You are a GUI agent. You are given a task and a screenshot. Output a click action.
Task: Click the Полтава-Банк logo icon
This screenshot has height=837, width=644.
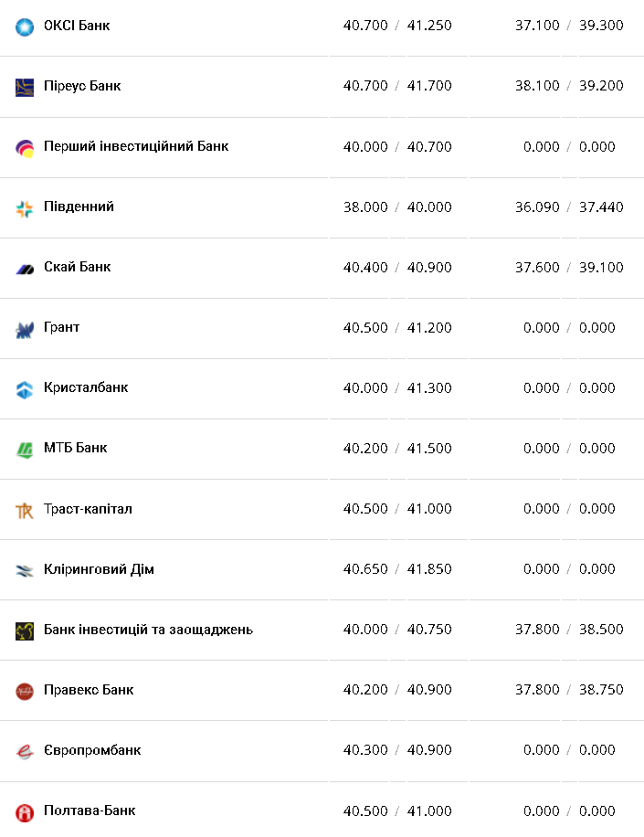(25, 811)
